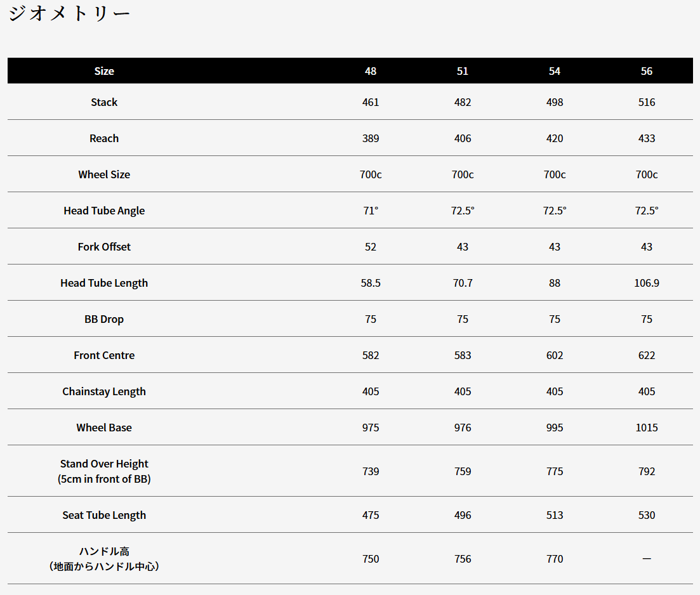Click the Stack row label
Viewport: 700px width, 595px height.
coord(104,102)
